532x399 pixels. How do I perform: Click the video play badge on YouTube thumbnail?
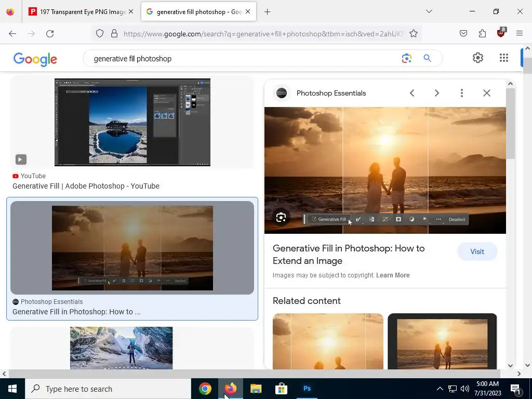pos(21,159)
